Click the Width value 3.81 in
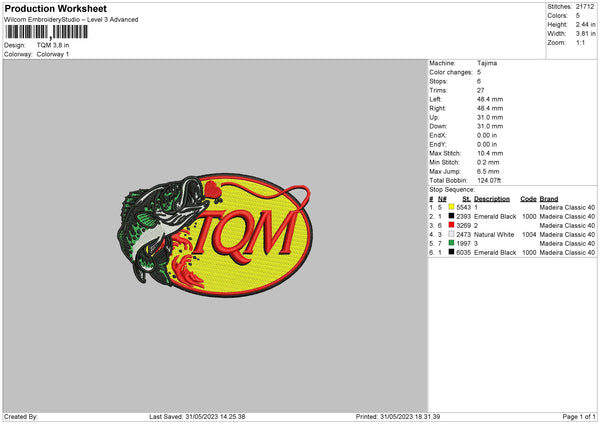 tap(585, 34)
